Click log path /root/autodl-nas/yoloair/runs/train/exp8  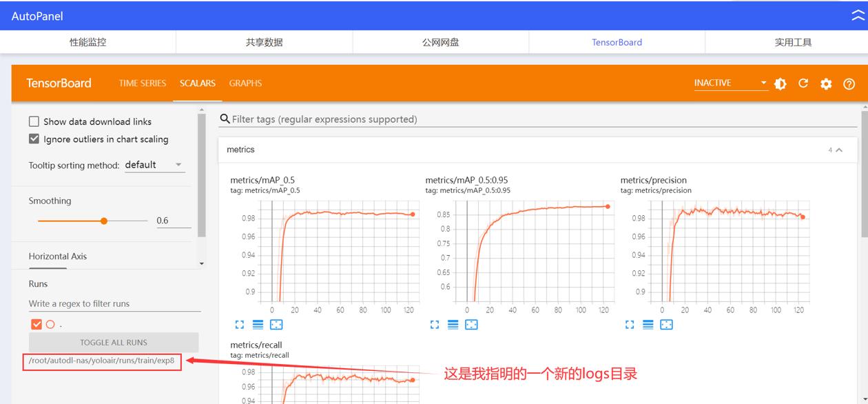point(102,361)
